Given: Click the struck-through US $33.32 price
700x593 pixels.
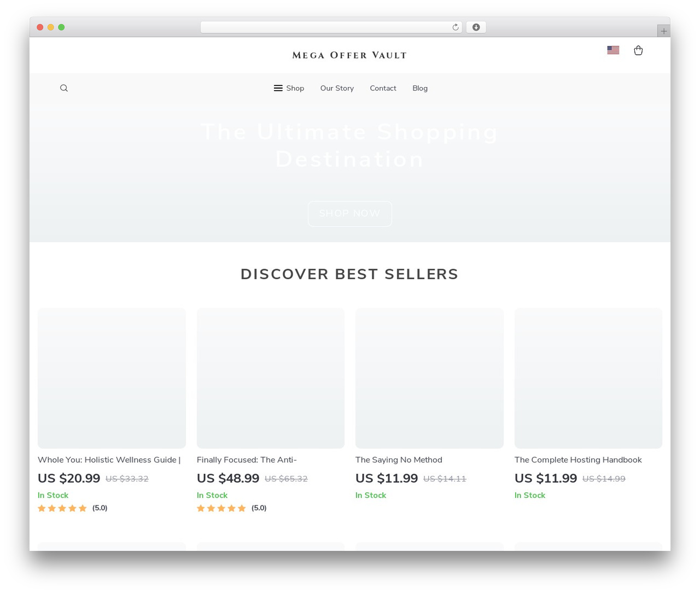Looking at the screenshot, I should 127,479.
